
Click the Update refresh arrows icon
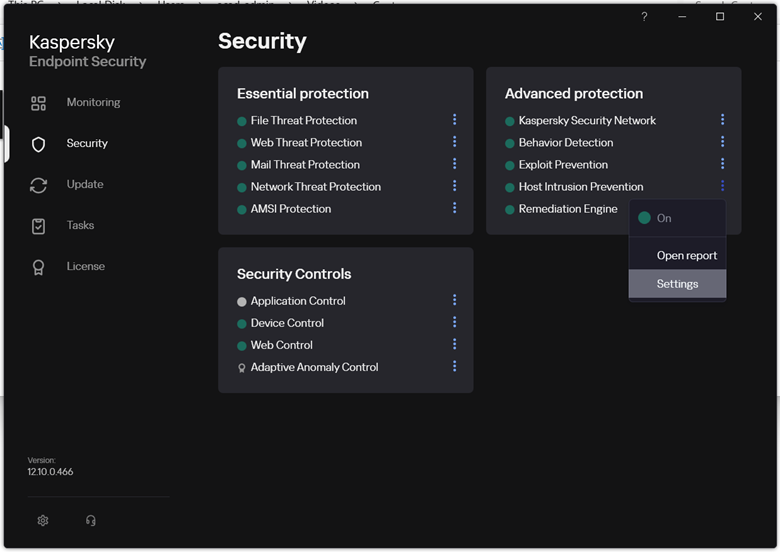(39, 185)
